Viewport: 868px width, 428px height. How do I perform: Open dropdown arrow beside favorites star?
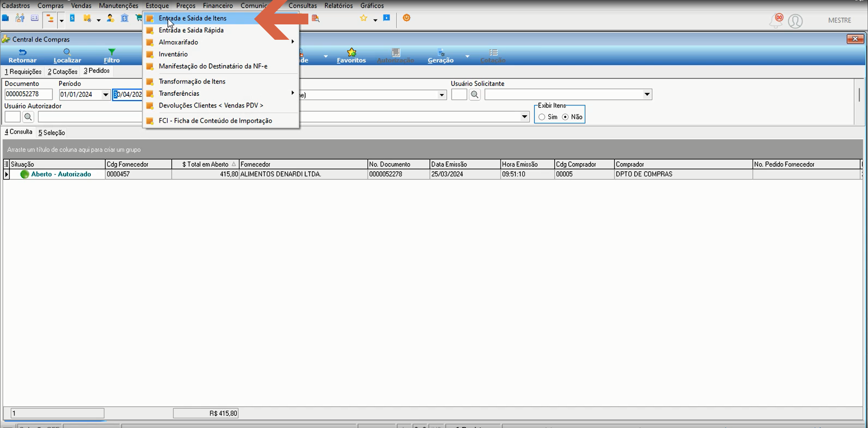pos(375,20)
